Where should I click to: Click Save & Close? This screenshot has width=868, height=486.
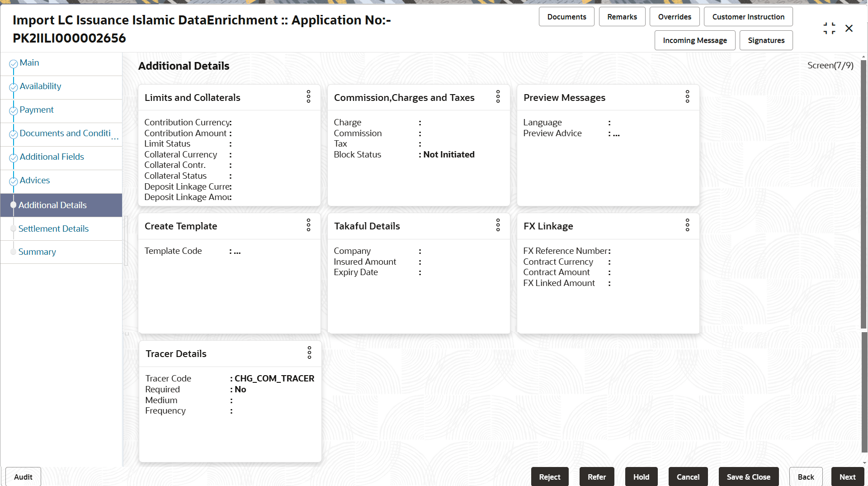tap(749, 477)
